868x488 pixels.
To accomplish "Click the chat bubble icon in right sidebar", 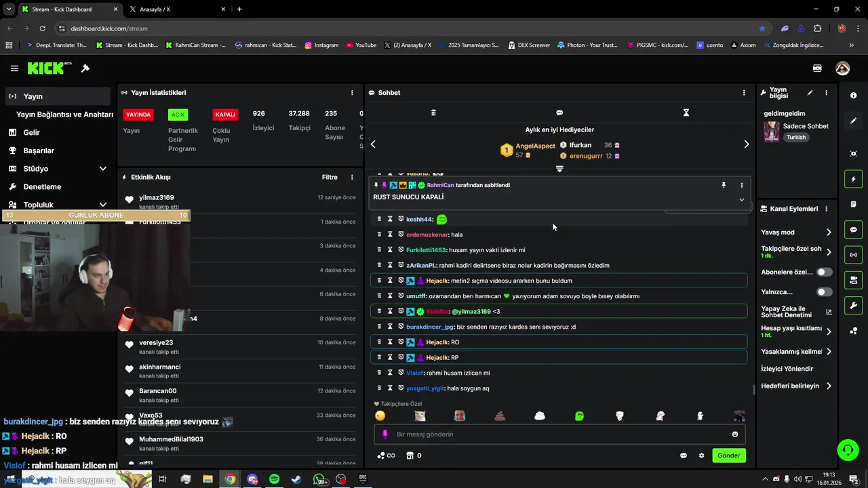I will pos(853,230).
